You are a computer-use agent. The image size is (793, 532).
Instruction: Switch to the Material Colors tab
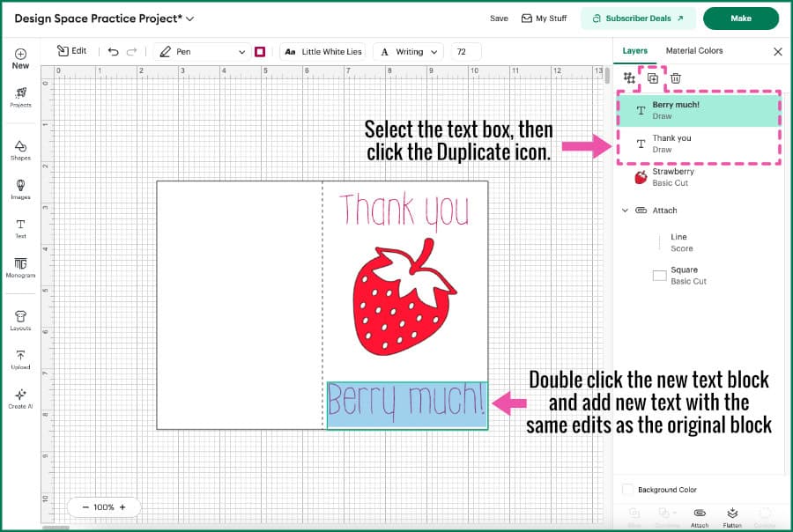694,50
